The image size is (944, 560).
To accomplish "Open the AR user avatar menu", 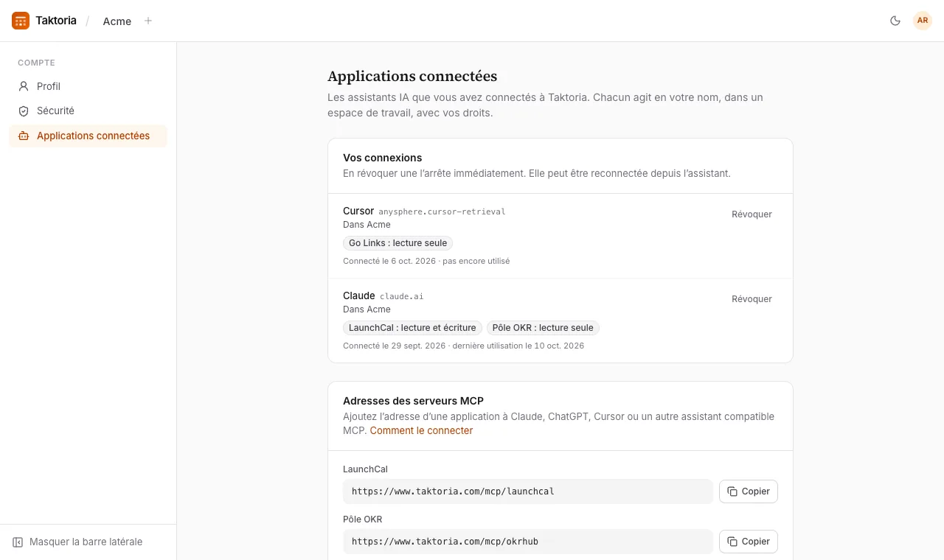I will click(x=923, y=21).
